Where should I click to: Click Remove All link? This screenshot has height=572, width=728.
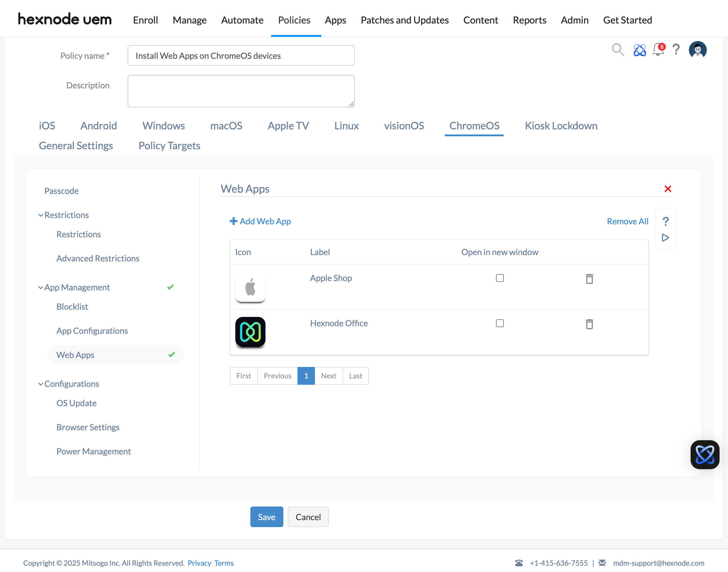(628, 221)
